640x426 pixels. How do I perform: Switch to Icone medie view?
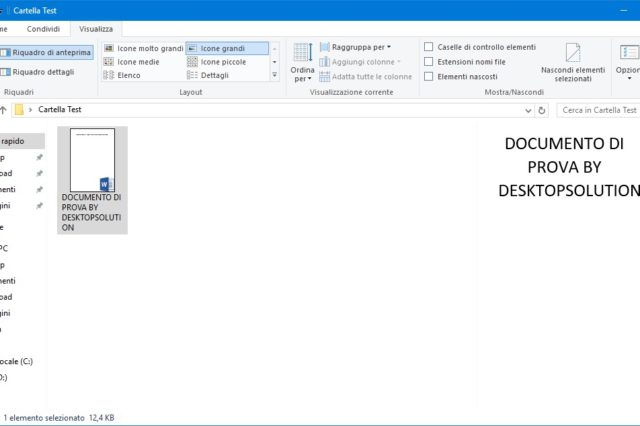137,62
